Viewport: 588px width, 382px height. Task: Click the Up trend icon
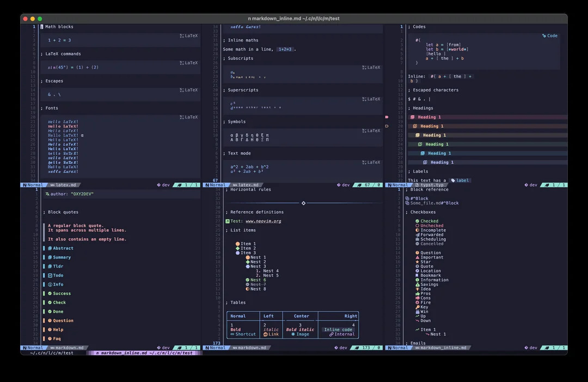click(x=417, y=316)
